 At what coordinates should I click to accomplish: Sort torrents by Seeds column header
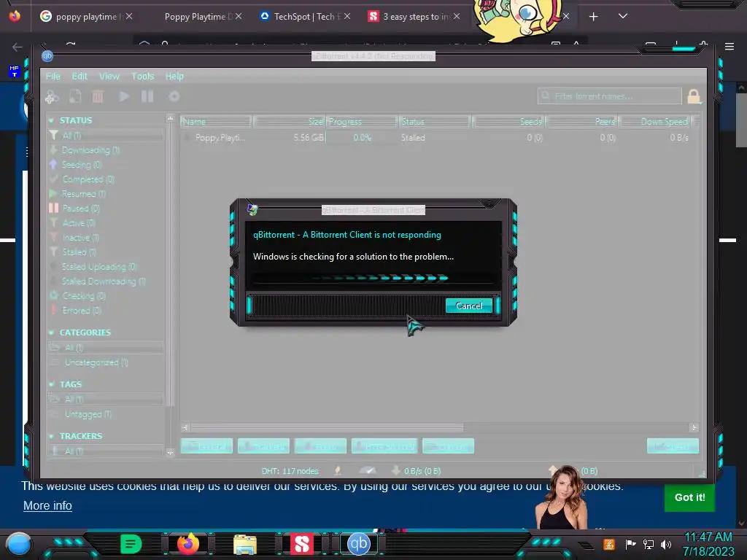[508, 122]
